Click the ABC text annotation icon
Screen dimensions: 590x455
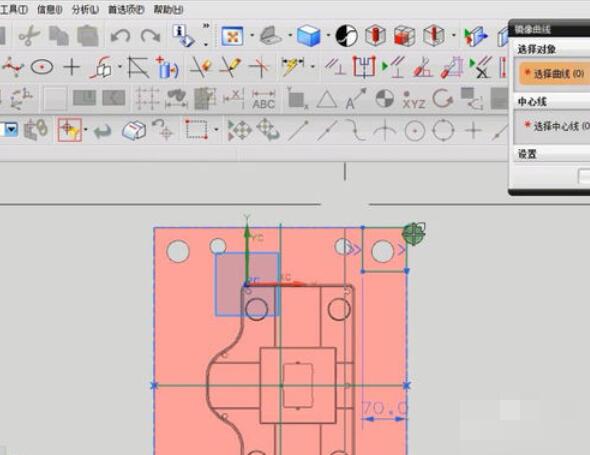point(263,99)
